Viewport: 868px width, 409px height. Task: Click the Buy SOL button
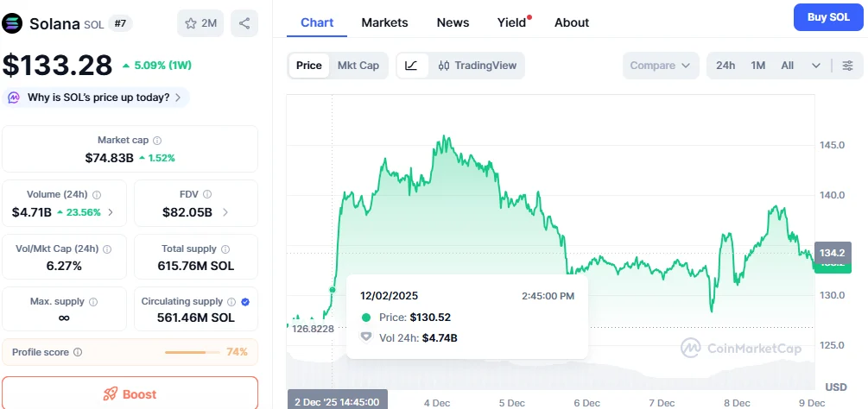click(827, 17)
